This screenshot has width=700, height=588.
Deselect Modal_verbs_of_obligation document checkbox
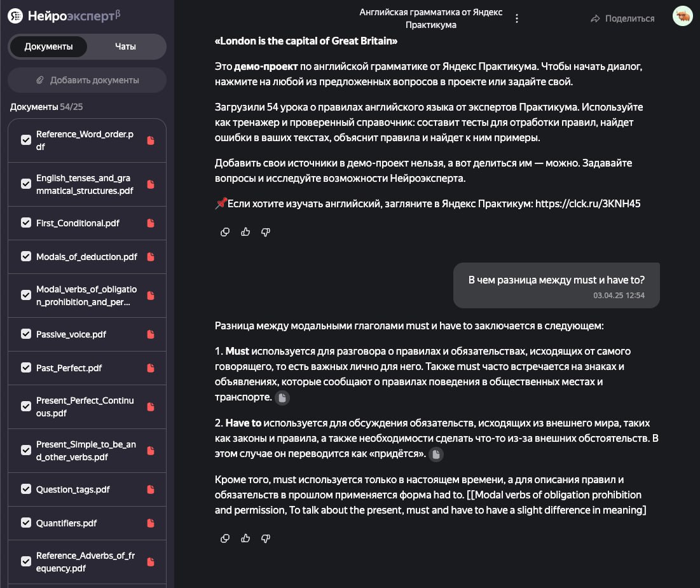[x=26, y=295]
